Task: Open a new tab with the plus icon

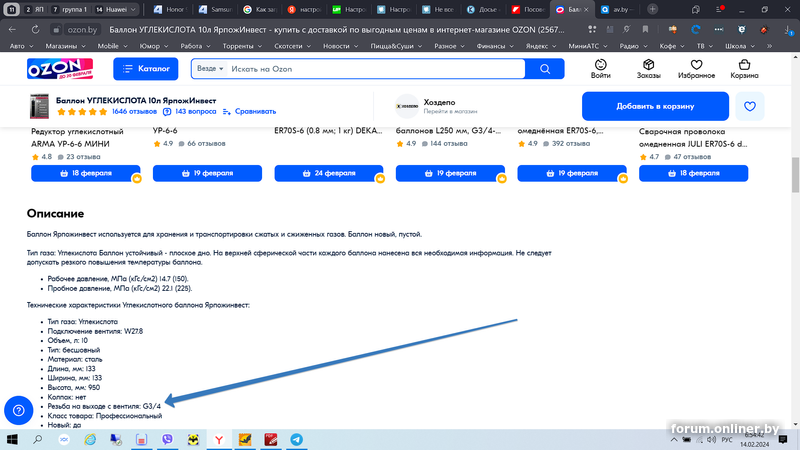Action: (x=652, y=9)
